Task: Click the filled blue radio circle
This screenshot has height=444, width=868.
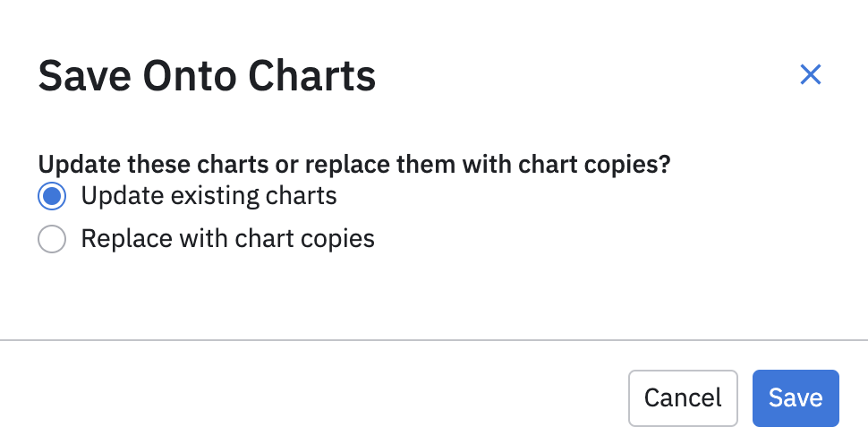Action: point(52,195)
